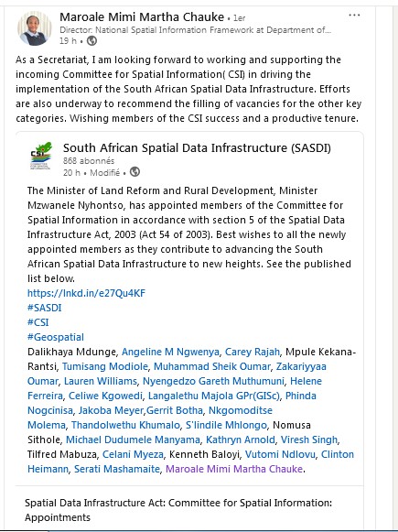Select the #SASDI hashtag
This screenshot has height=532, width=398.
coord(45,308)
